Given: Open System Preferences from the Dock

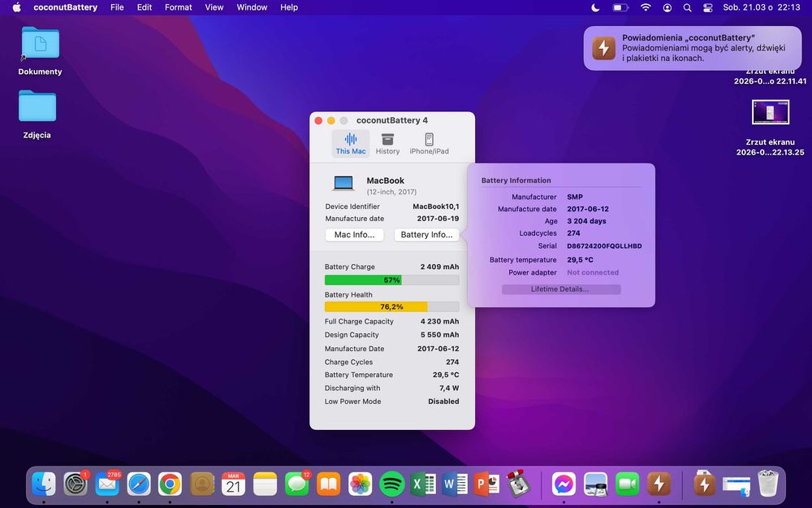Looking at the screenshot, I should pos(76,484).
